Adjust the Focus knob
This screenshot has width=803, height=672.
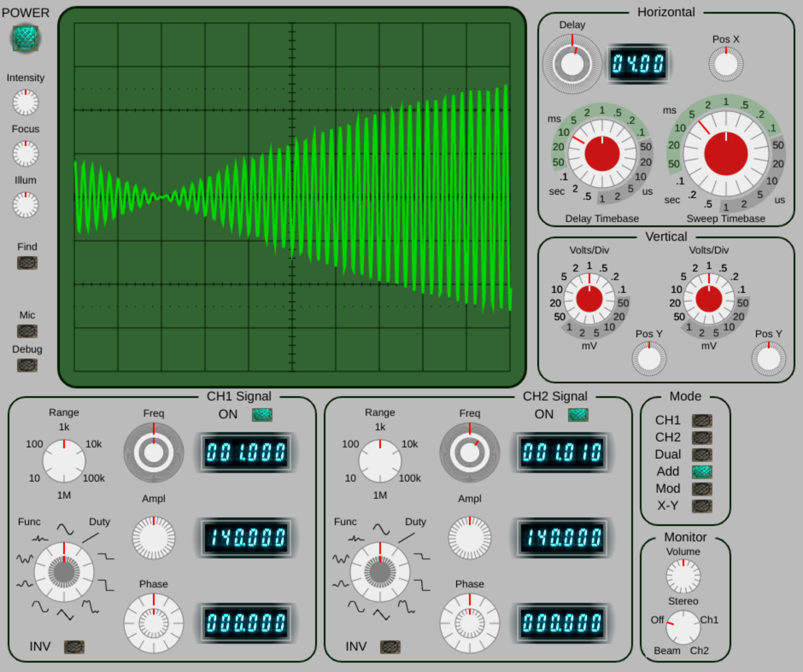click(x=26, y=154)
